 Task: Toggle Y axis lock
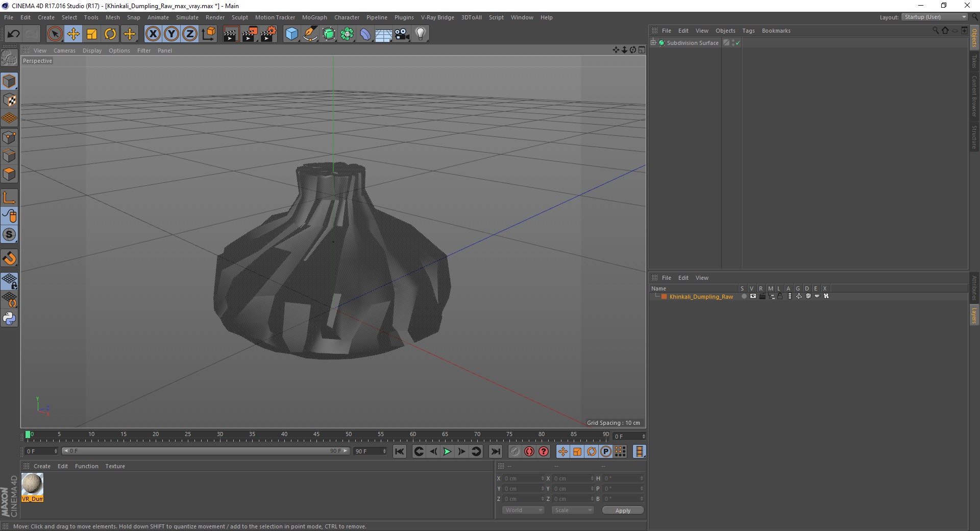171,34
